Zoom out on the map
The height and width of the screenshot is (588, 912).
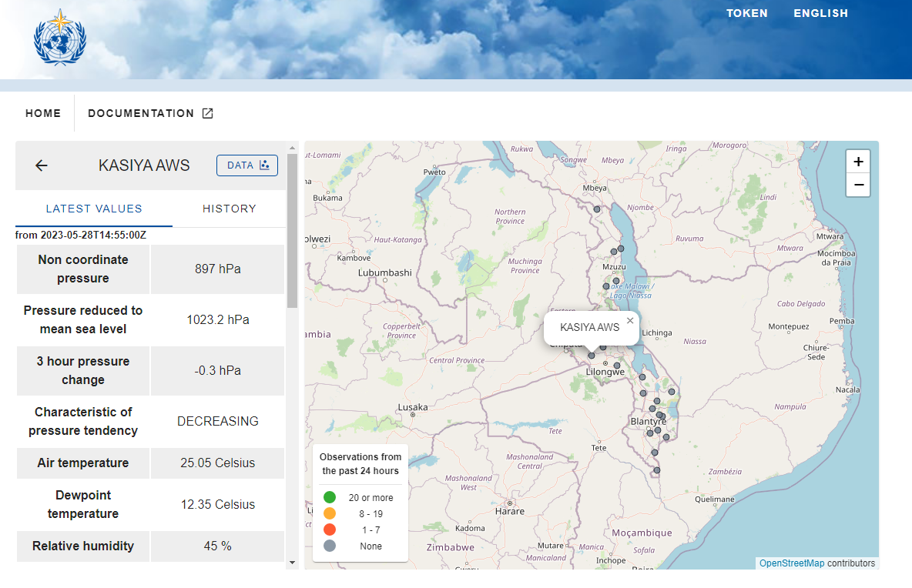click(858, 185)
